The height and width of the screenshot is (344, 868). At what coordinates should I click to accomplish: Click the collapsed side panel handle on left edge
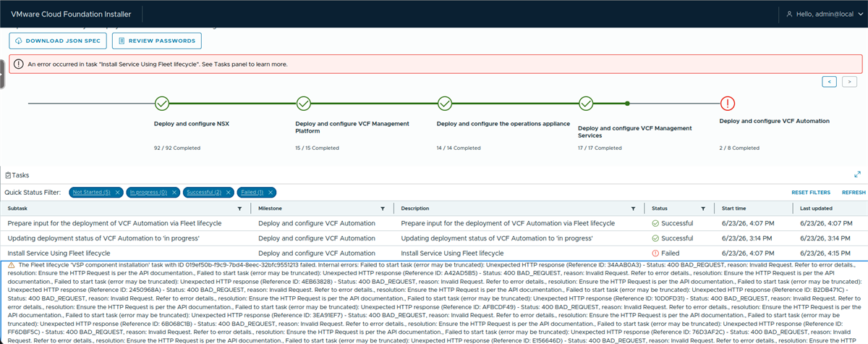click(2, 74)
